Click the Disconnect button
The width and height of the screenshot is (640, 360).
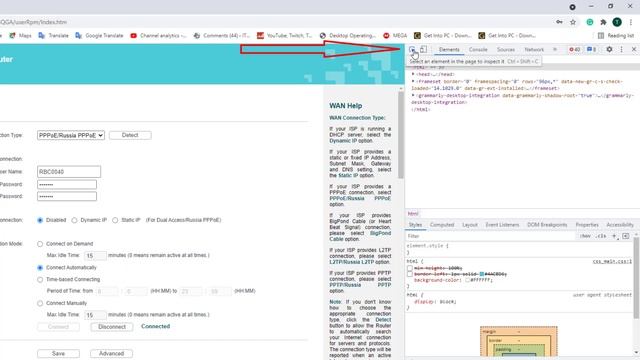click(x=112, y=327)
